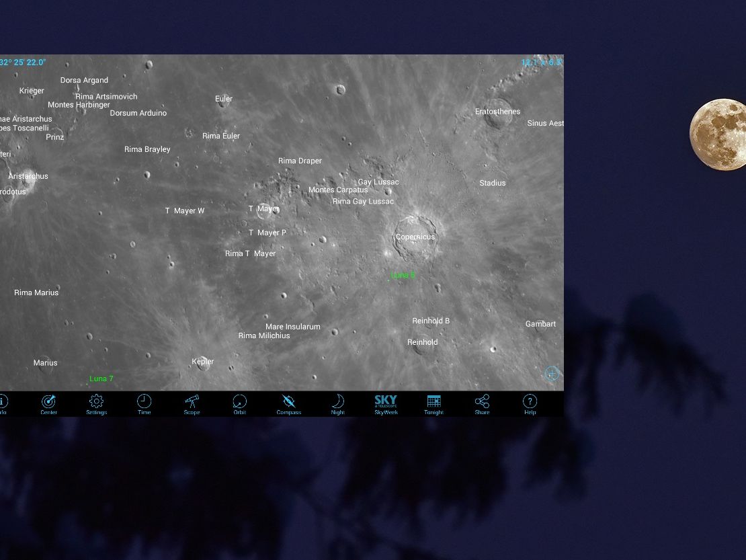This screenshot has height=560, width=746.
Task: Open the Time clock control
Action: pos(144,405)
